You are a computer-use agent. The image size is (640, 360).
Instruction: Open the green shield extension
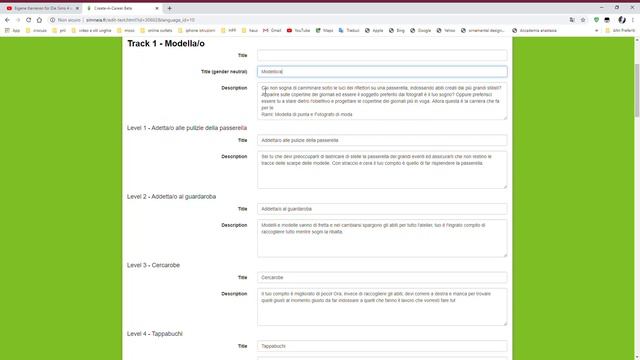[596, 20]
